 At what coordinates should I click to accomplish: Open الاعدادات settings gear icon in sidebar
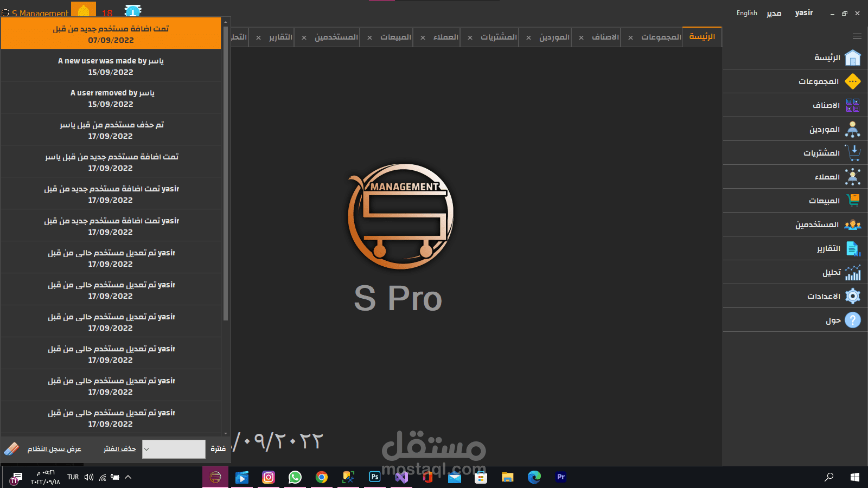[x=853, y=296]
